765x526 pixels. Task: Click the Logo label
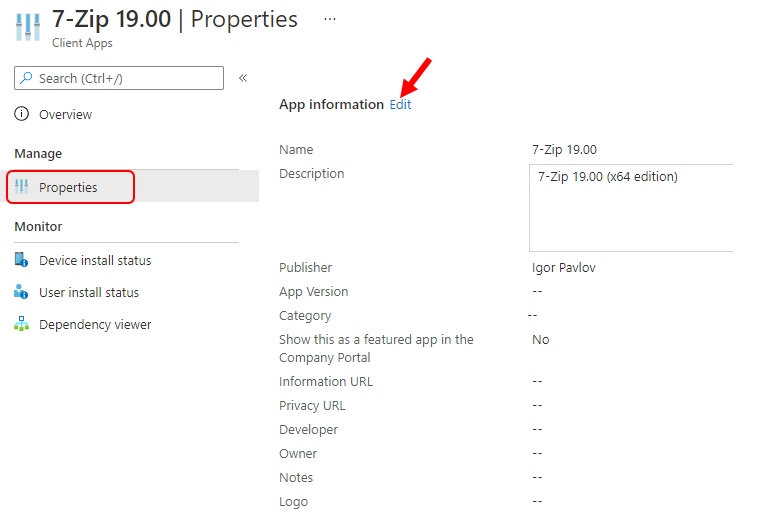point(293,502)
